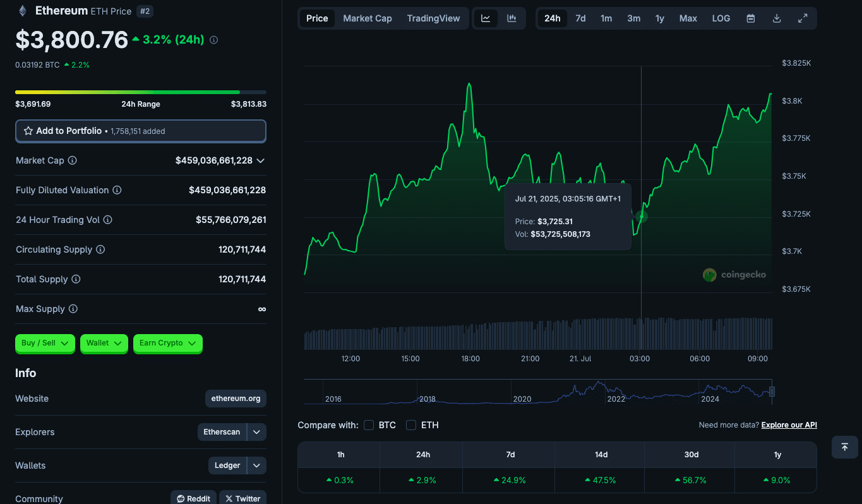862x504 pixels.
Task: Expand chart to fullscreen
Action: (x=803, y=18)
